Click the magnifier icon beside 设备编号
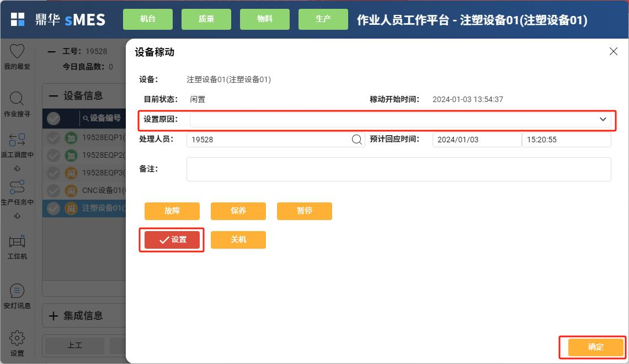This screenshot has width=629, height=364. (86, 118)
